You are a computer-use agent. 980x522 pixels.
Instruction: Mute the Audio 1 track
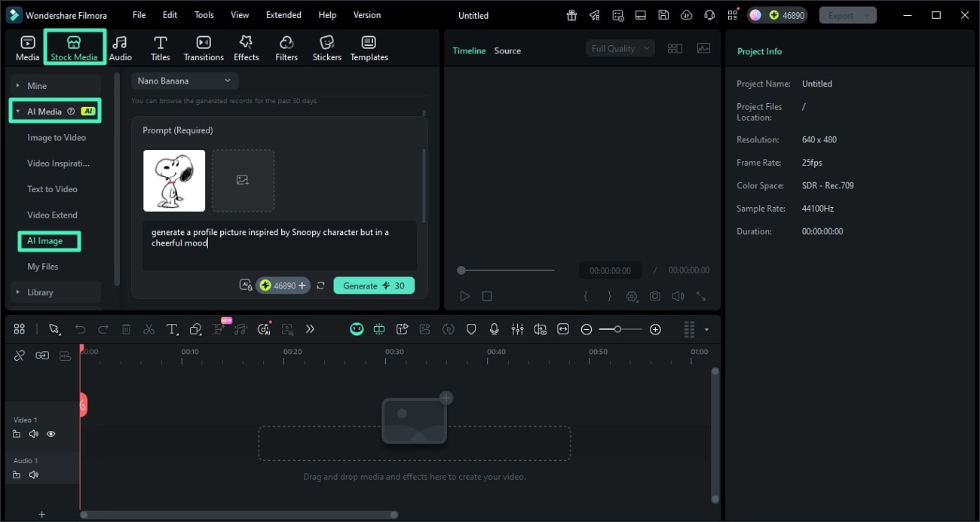coord(33,475)
